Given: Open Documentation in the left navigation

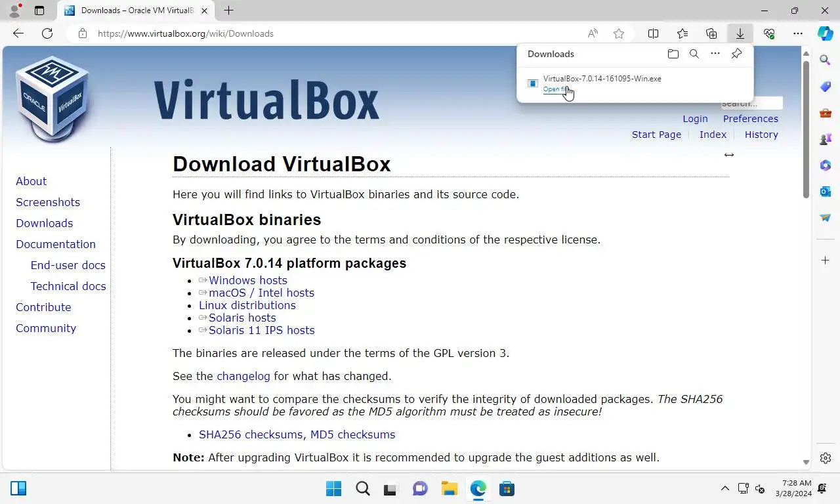Looking at the screenshot, I should pos(56,244).
